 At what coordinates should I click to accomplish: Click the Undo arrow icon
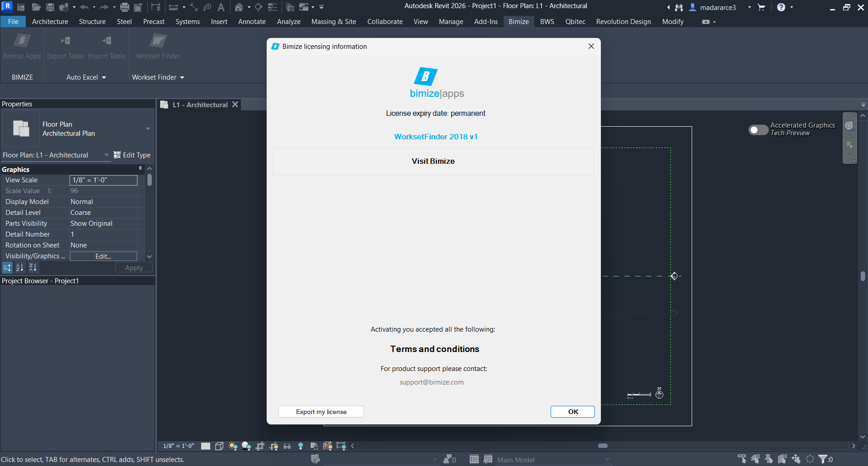click(x=84, y=7)
